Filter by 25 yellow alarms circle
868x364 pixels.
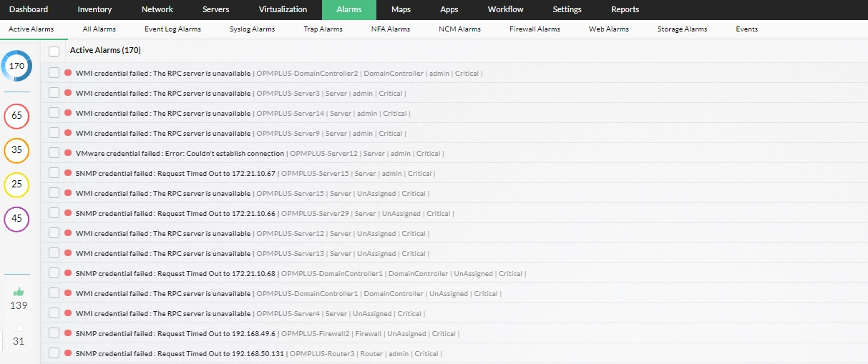16,185
